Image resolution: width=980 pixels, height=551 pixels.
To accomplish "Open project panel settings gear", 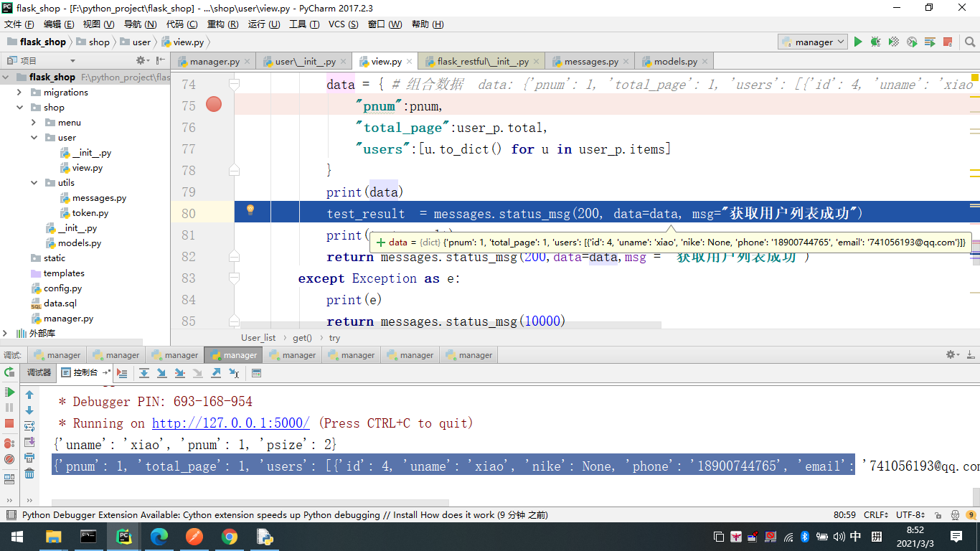I will pyautogui.click(x=142, y=61).
